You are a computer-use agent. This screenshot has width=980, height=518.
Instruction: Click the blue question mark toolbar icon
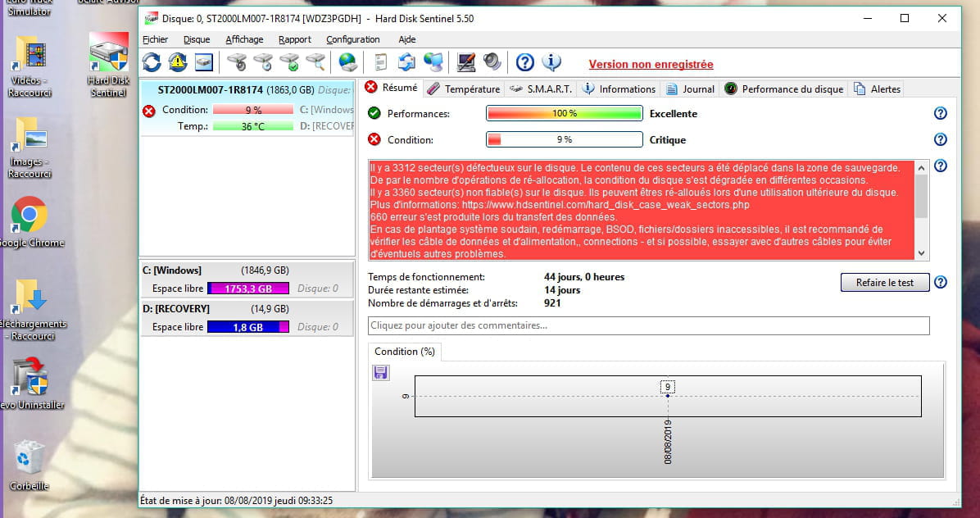(x=525, y=61)
